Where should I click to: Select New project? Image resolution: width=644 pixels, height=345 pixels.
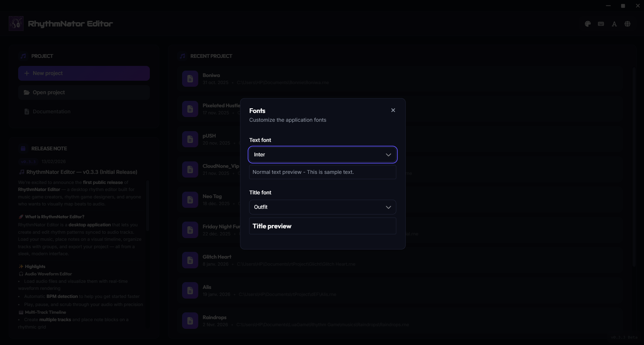(84, 73)
